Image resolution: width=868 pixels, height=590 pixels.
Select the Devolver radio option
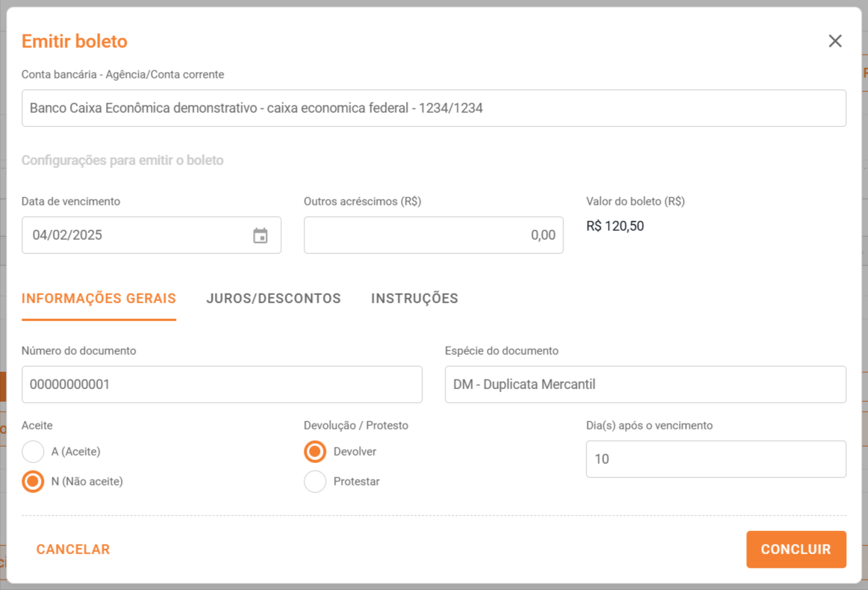(x=315, y=452)
